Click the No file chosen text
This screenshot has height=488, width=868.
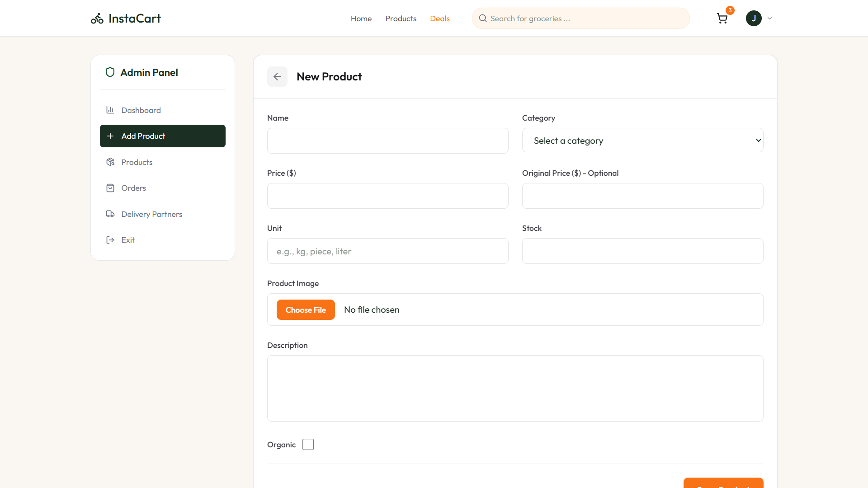372,310
